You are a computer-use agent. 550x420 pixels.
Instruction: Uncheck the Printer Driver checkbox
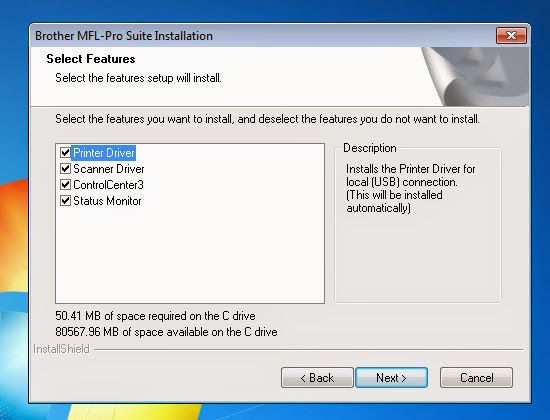[x=65, y=153]
